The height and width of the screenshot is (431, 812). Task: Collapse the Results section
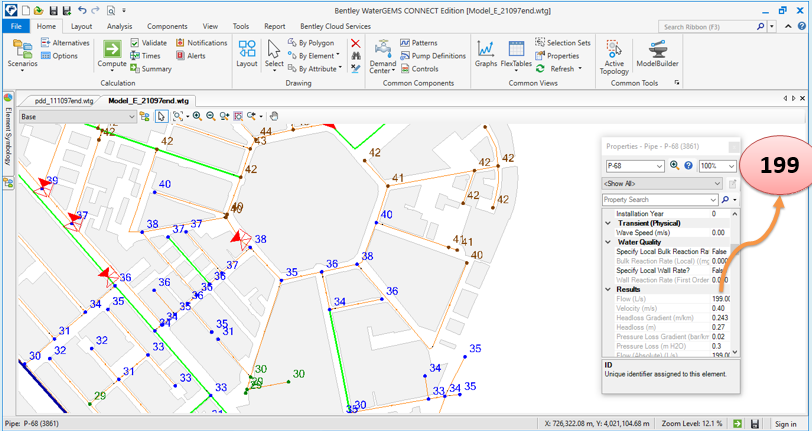click(x=608, y=289)
